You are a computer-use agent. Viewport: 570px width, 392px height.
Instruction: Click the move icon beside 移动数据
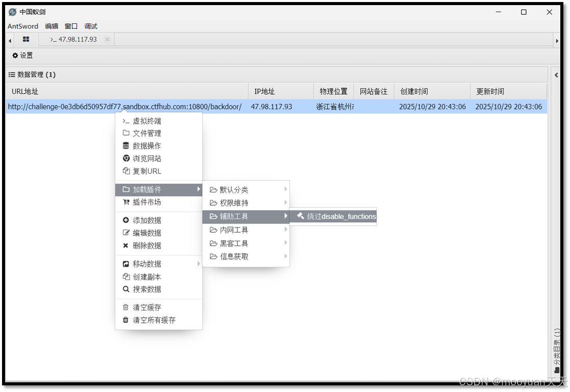coord(126,264)
